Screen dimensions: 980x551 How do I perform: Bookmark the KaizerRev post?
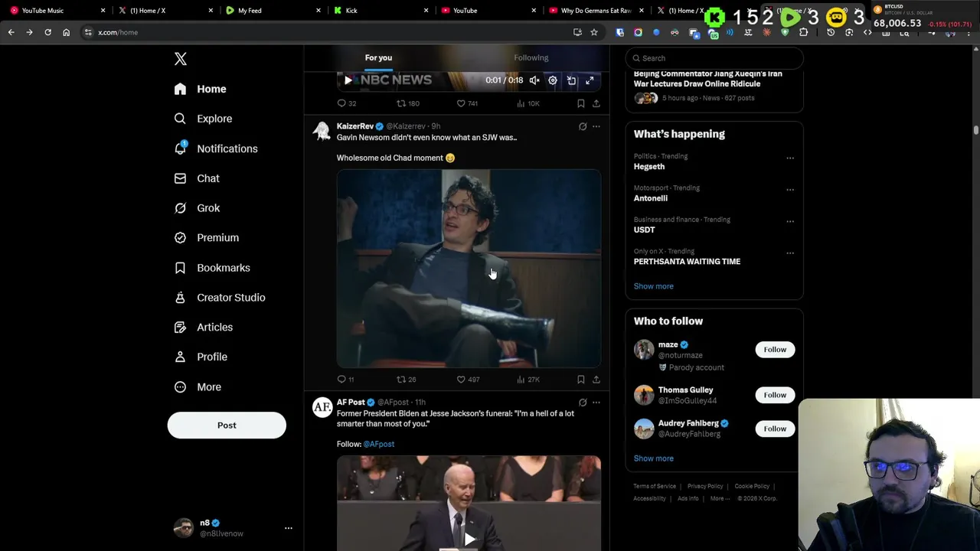[581, 380]
